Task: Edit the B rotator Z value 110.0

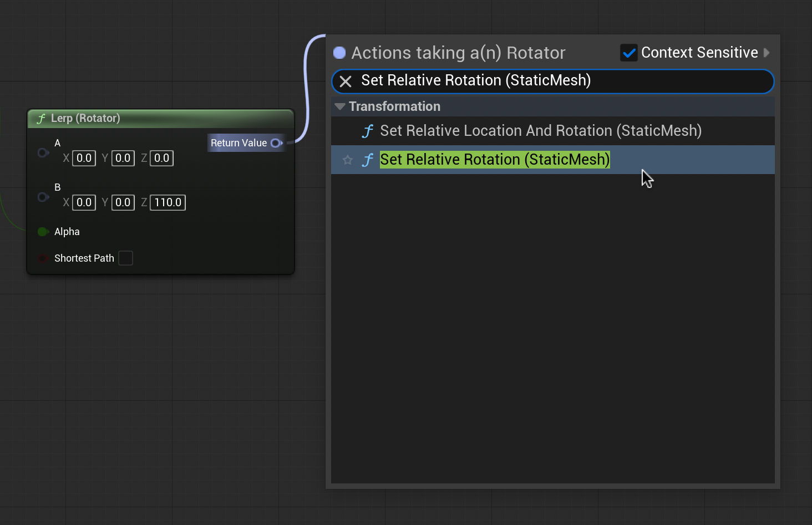Action: (x=168, y=203)
